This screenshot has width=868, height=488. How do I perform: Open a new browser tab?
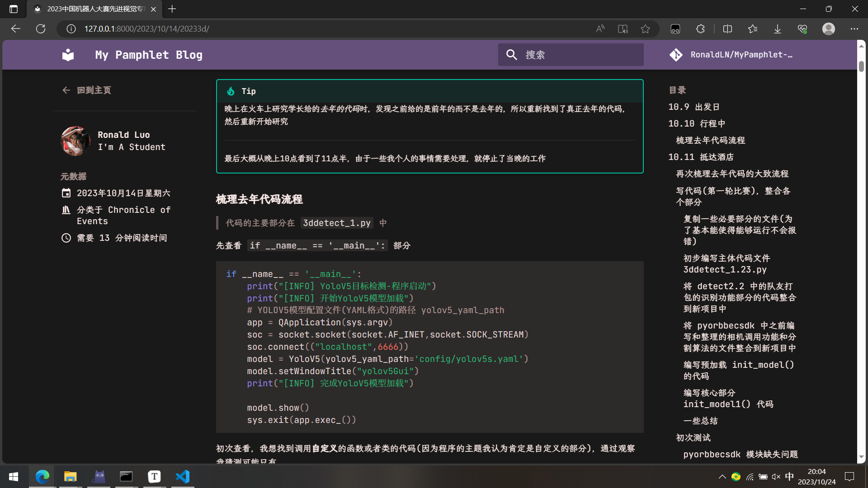pyautogui.click(x=172, y=9)
